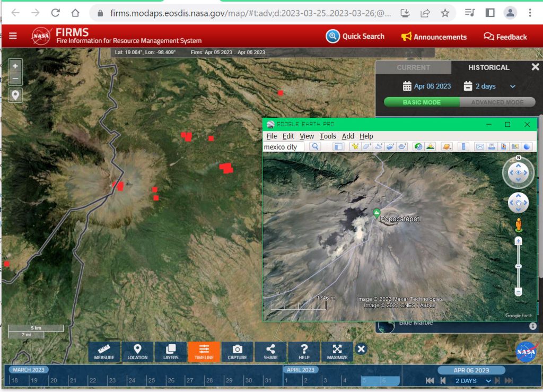Image resolution: width=543 pixels, height=392 pixels.
Task: Click Google Earth zoom slider
Action: pyautogui.click(x=519, y=266)
